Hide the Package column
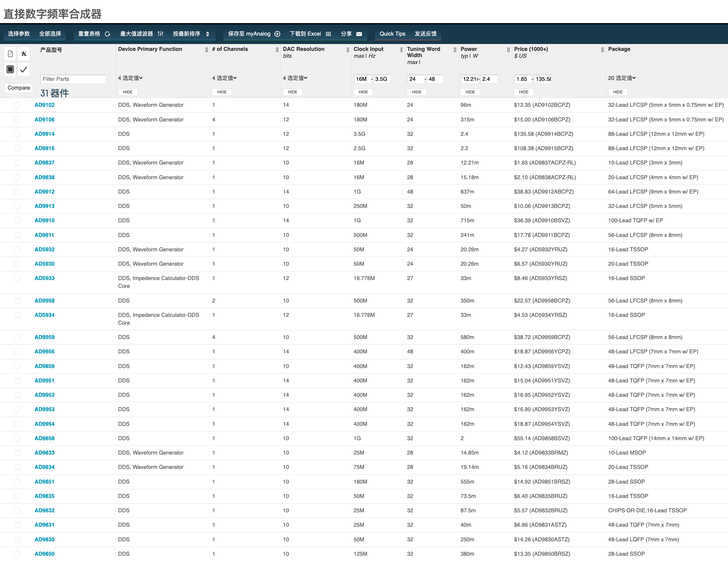The width and height of the screenshot is (728, 561). [618, 92]
